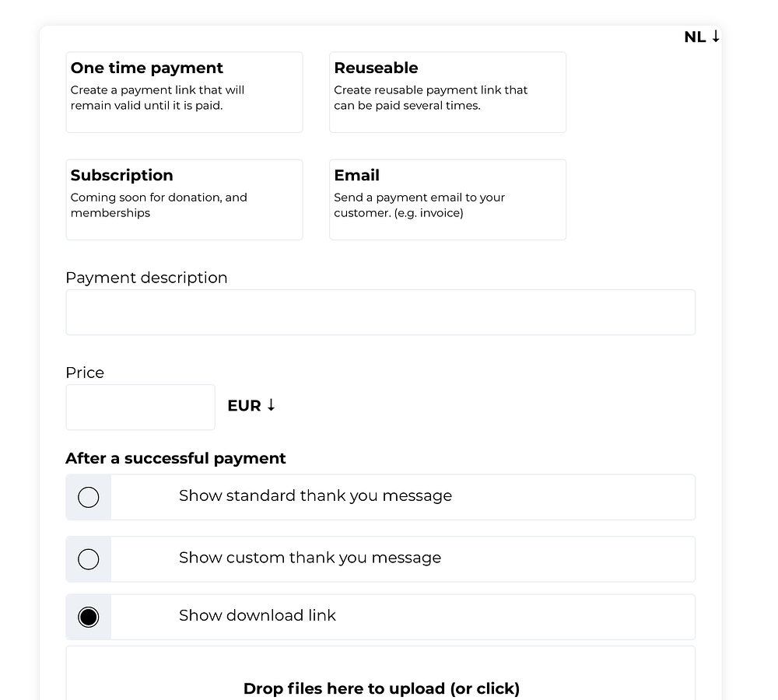
Task: Click the 'Show download link' label text
Action: 258,615
